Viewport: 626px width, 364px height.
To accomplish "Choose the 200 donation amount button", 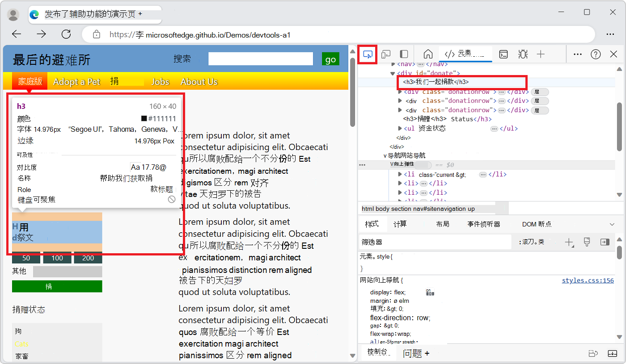I will coord(88,258).
